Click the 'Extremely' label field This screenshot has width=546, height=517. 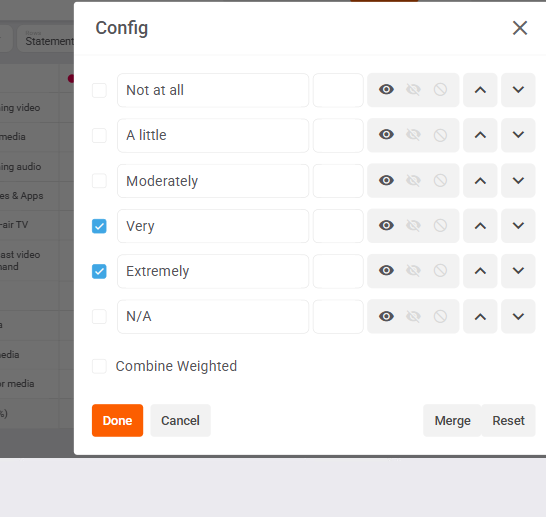[213, 271]
